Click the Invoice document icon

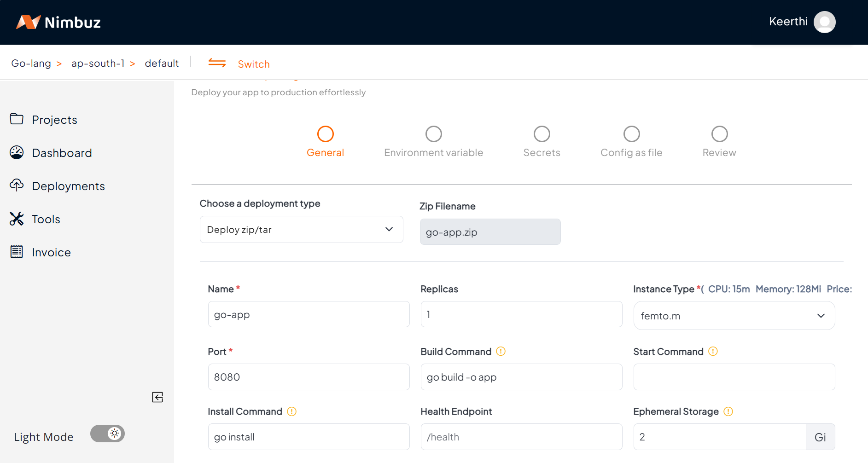[x=17, y=252]
